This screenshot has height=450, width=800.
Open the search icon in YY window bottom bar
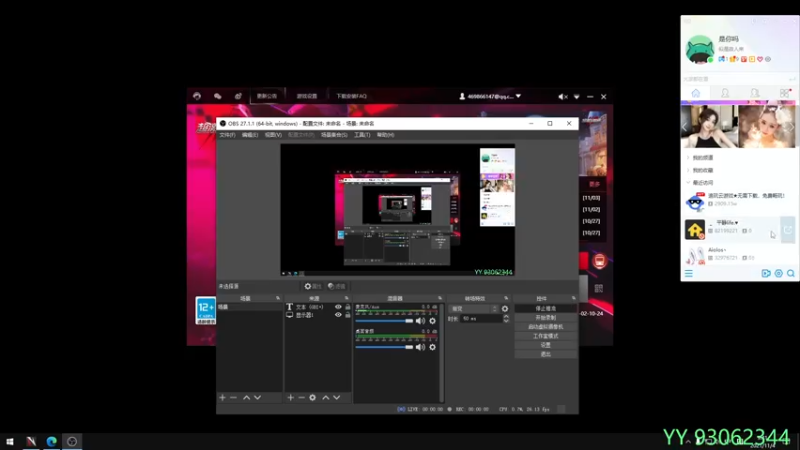click(x=791, y=273)
